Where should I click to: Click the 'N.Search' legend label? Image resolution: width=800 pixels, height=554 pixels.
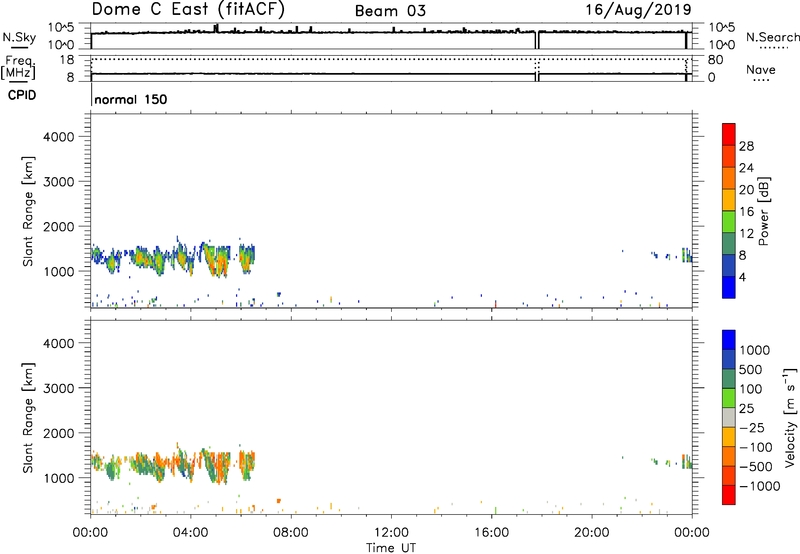(x=772, y=37)
